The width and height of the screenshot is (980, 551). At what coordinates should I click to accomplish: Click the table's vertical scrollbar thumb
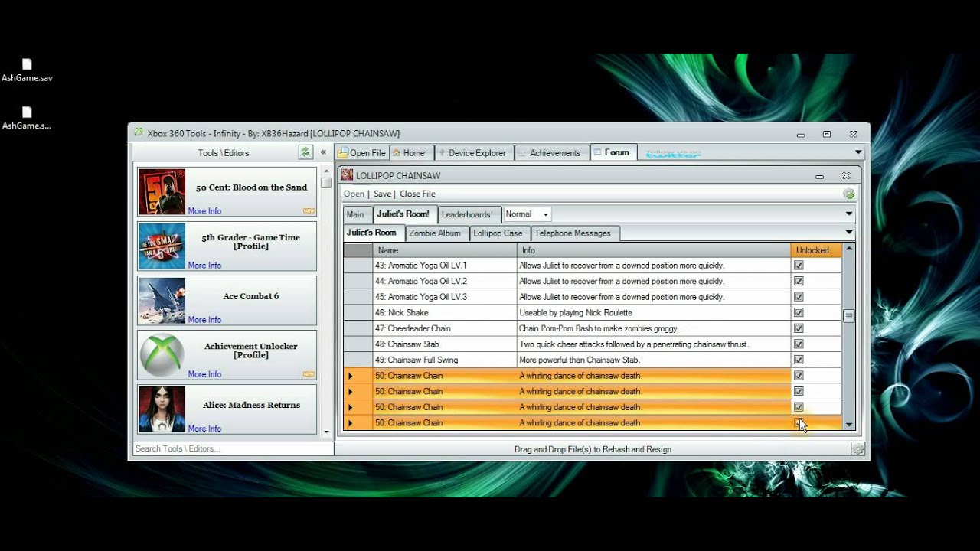click(x=848, y=316)
